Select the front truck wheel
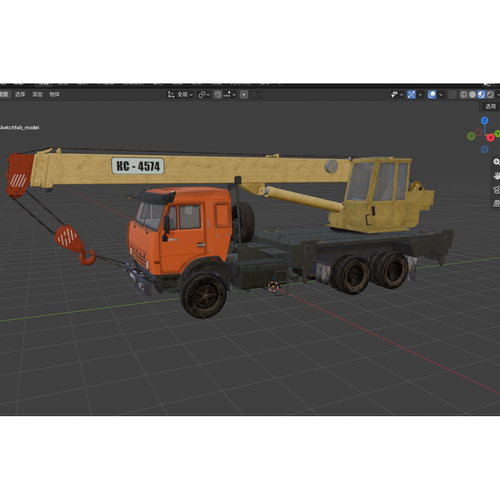 pos(204,295)
